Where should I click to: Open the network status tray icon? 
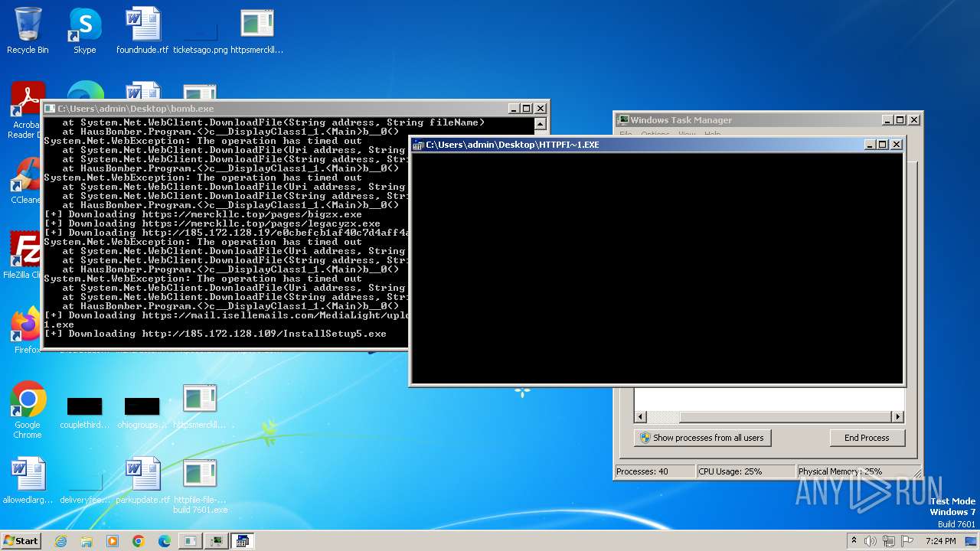[x=890, y=541]
